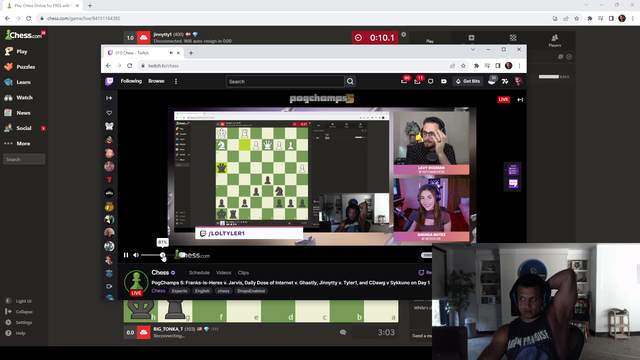The height and width of the screenshot is (360, 640).
Task: Bookmark Chess.com page in background window
Action: tap(576, 18)
